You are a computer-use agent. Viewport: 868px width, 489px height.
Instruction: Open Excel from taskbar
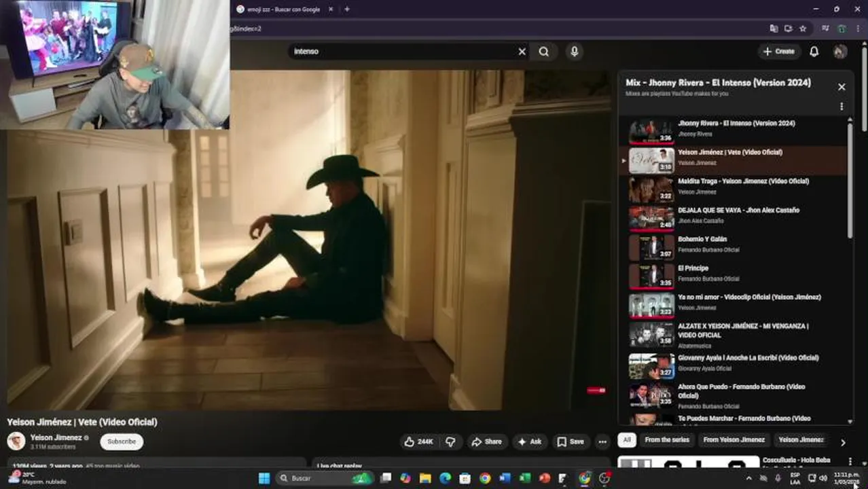click(x=525, y=478)
